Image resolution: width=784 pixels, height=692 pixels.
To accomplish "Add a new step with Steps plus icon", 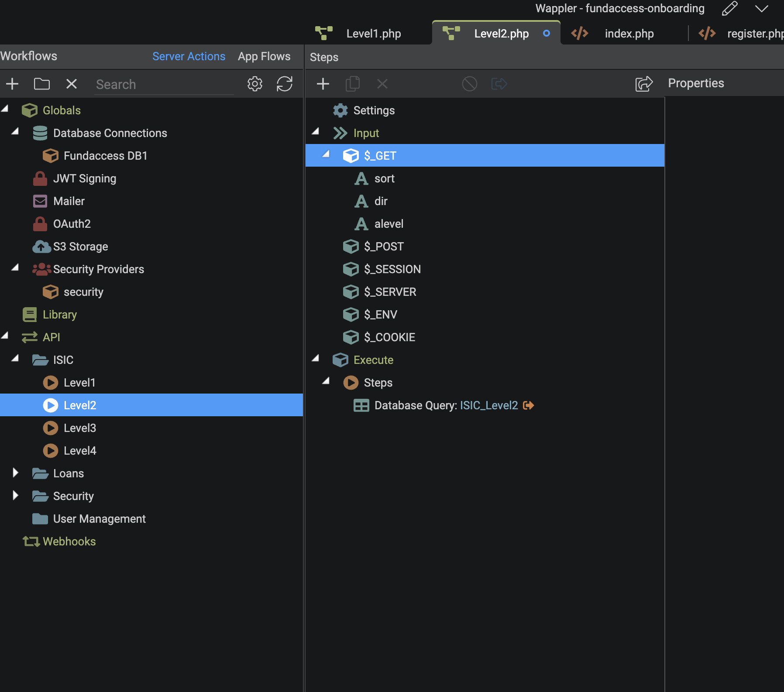I will [323, 84].
